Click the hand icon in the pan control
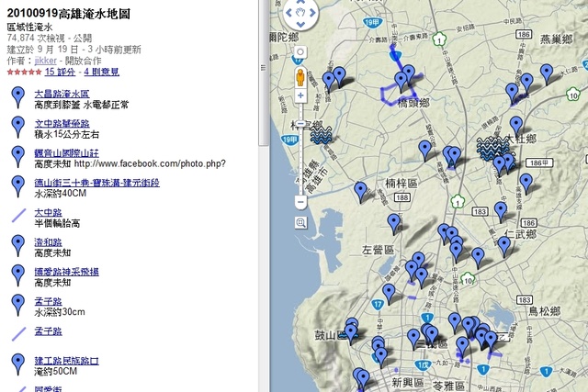 tap(300, 13)
